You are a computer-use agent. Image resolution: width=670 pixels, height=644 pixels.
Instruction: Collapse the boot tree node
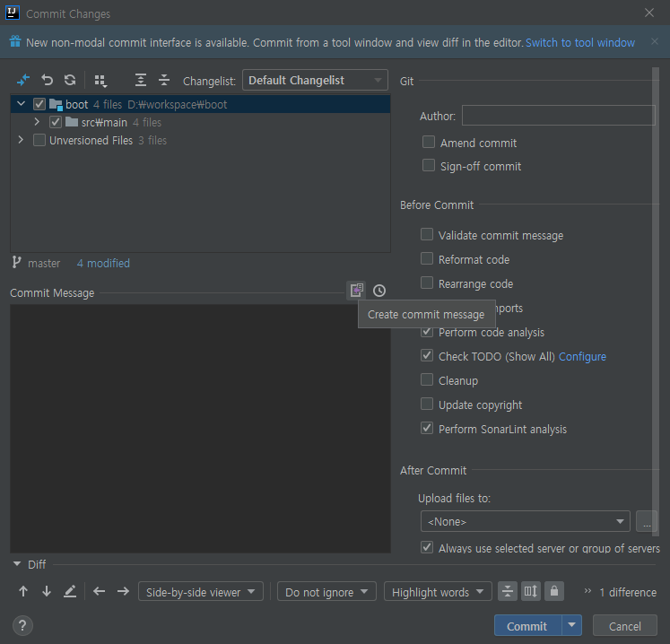(21, 104)
